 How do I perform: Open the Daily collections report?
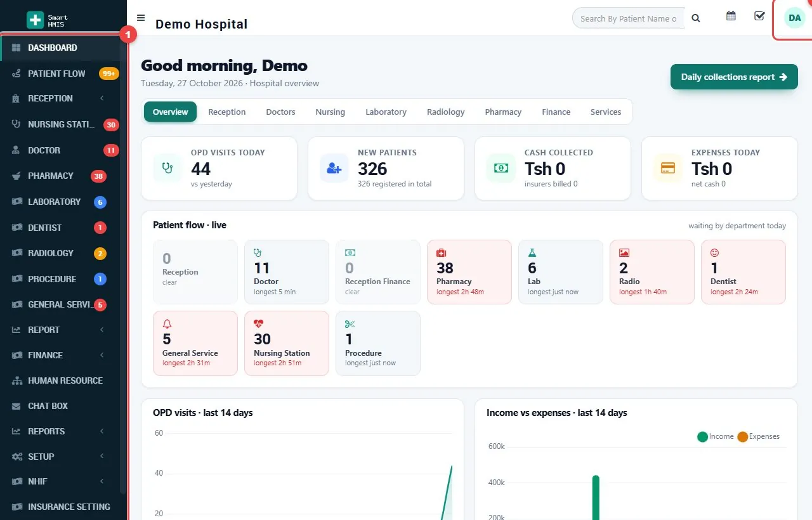(734, 77)
